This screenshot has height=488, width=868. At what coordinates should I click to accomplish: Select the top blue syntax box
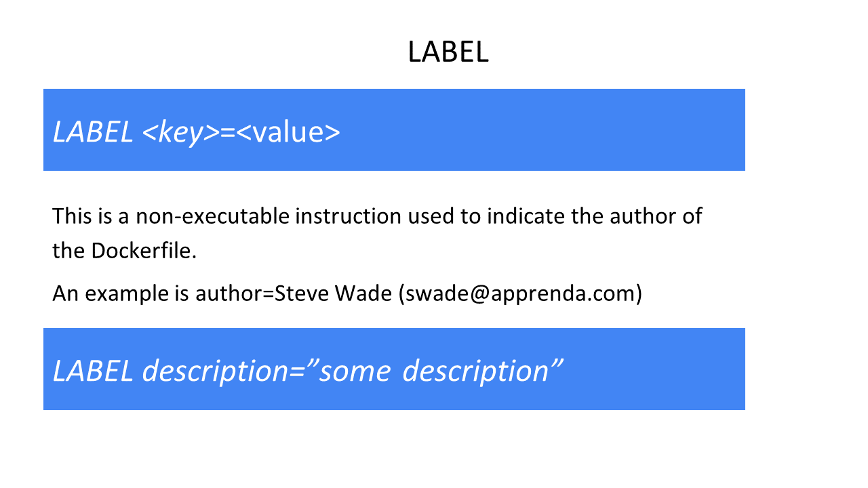pyautogui.click(x=394, y=129)
